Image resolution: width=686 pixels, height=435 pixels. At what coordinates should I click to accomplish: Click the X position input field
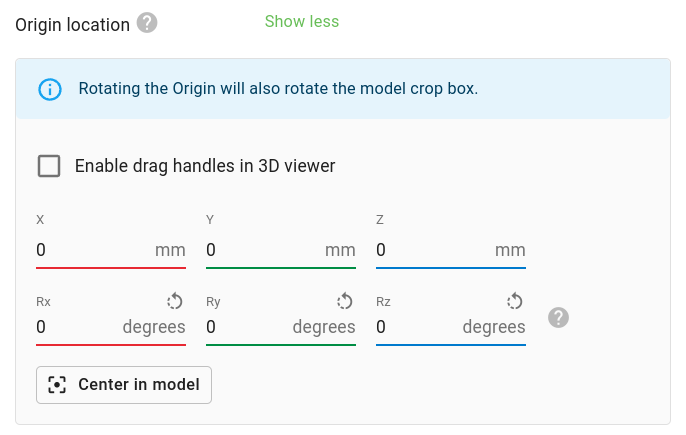click(x=90, y=251)
